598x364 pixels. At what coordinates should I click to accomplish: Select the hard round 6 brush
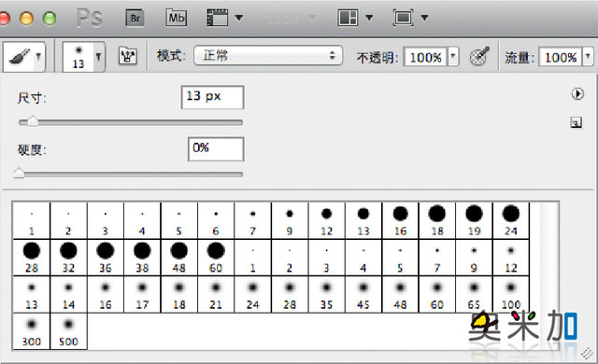click(x=216, y=220)
